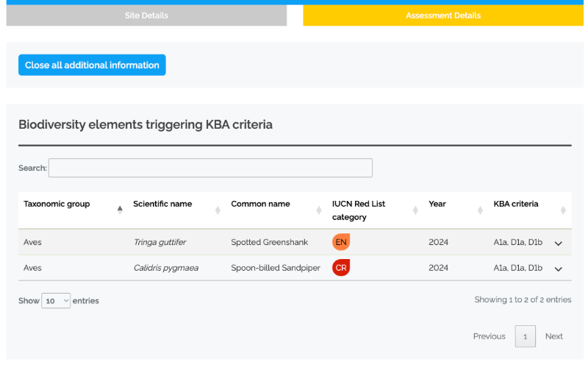Go to the Previous page
This screenshot has width=588, height=365.
tap(489, 336)
